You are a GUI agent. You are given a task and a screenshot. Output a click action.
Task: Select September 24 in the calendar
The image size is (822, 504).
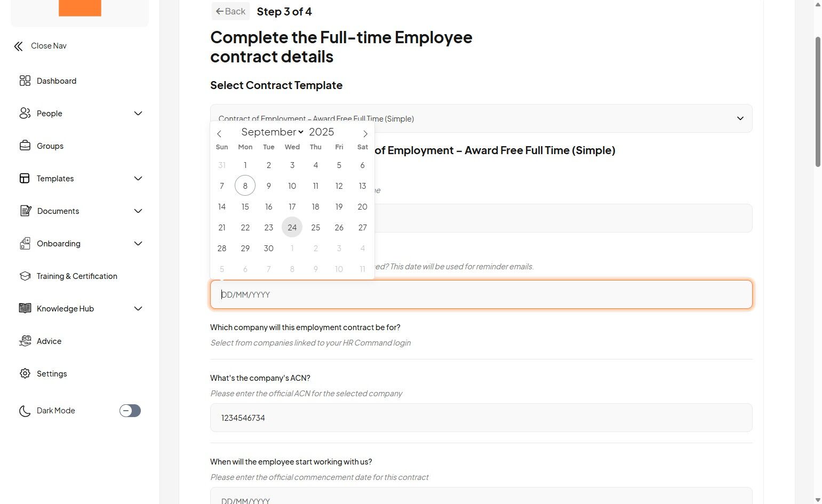pyautogui.click(x=292, y=227)
